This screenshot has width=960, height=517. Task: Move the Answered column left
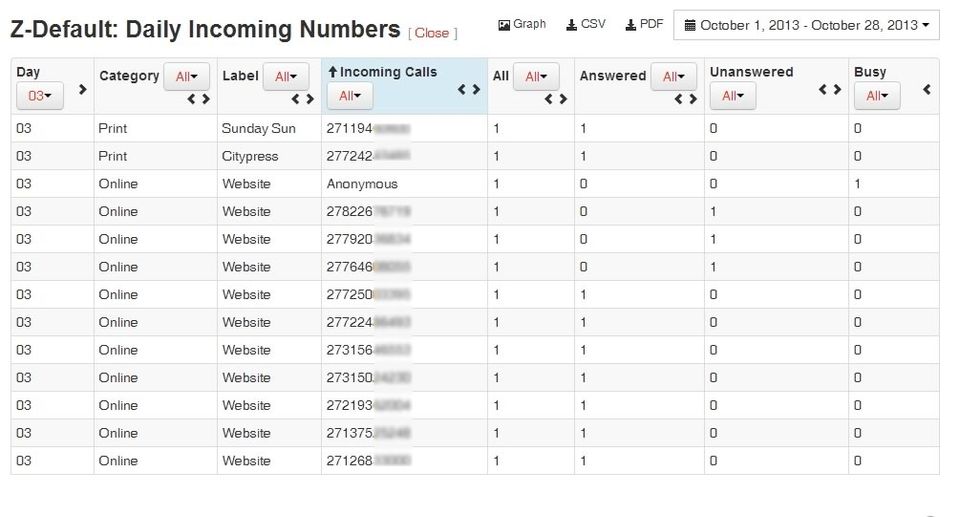pyautogui.click(x=679, y=99)
